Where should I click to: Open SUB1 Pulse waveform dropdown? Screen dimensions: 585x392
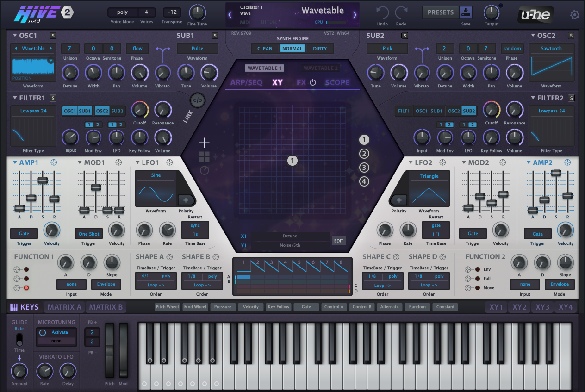click(x=198, y=48)
